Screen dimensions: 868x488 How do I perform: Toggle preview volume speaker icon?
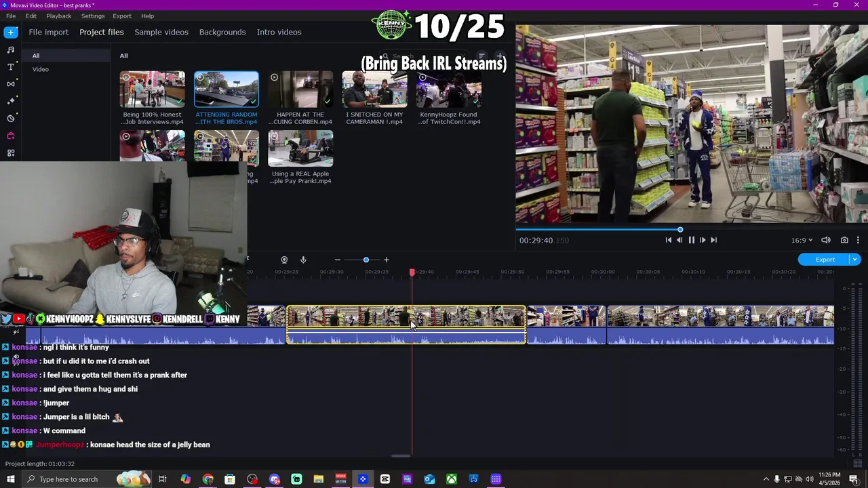pyautogui.click(x=826, y=240)
